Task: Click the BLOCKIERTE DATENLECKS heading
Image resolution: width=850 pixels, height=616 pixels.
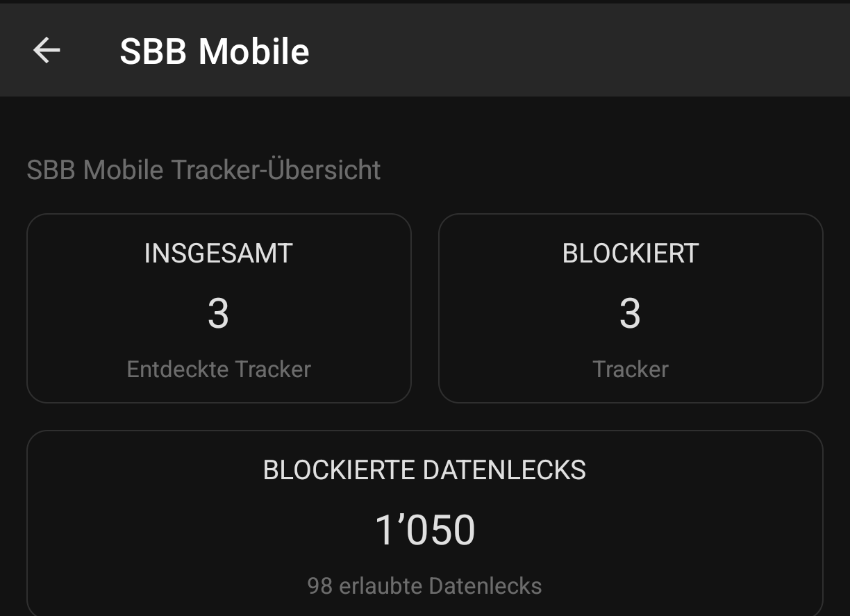Action: (x=424, y=470)
